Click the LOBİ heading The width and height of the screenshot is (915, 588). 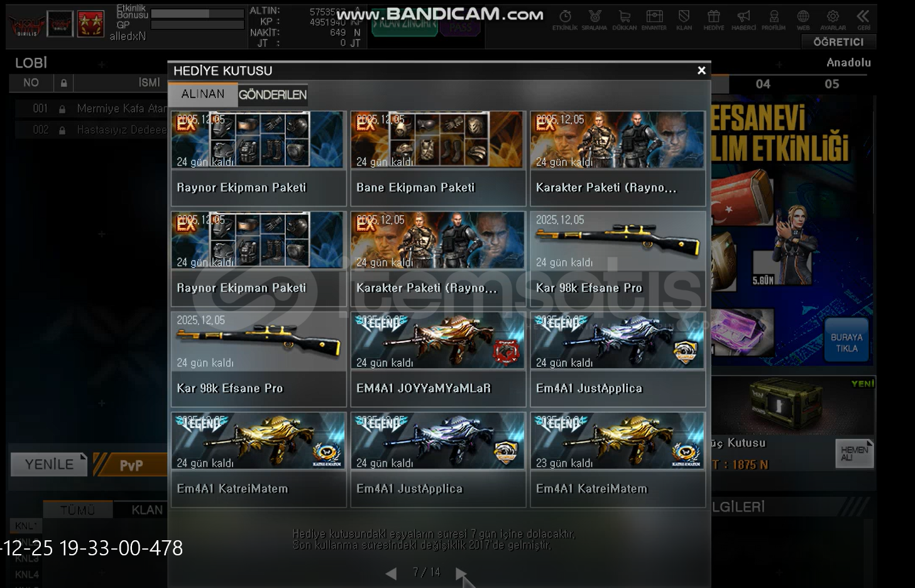[x=31, y=63]
